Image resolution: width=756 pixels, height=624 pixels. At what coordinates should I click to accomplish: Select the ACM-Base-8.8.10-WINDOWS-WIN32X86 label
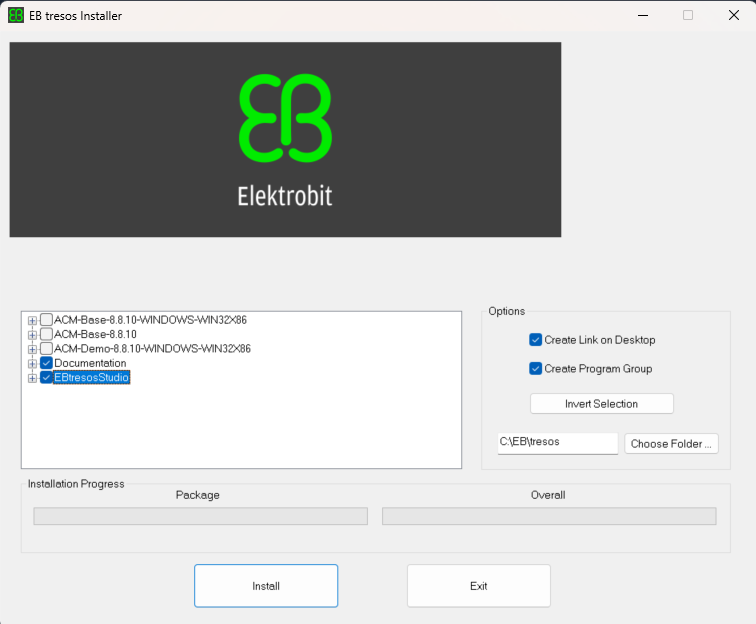150,320
